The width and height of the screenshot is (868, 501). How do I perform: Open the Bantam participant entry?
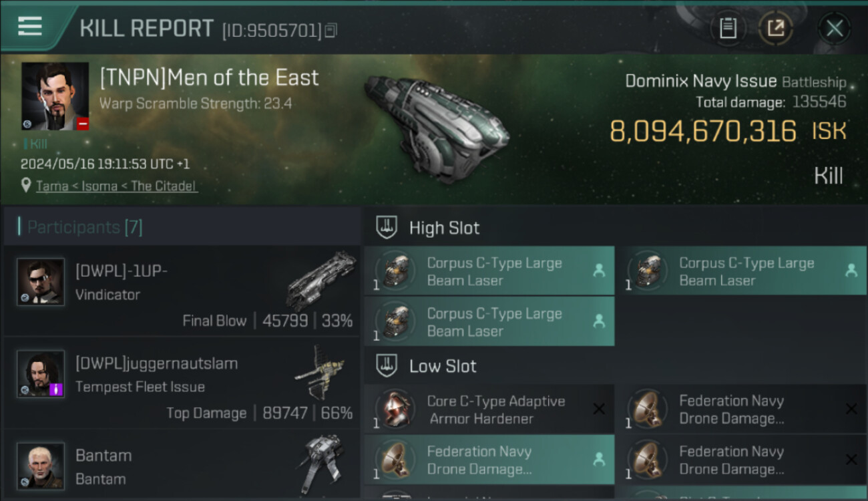click(182, 466)
